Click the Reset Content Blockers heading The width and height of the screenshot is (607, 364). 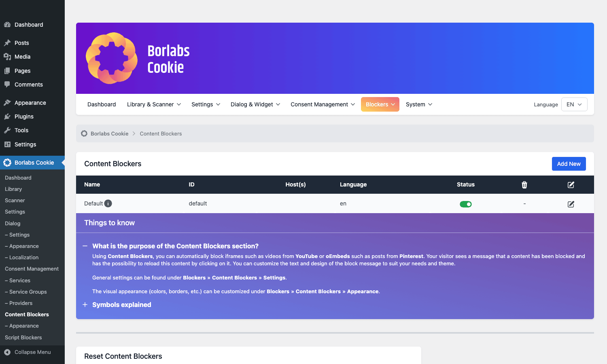click(x=123, y=356)
